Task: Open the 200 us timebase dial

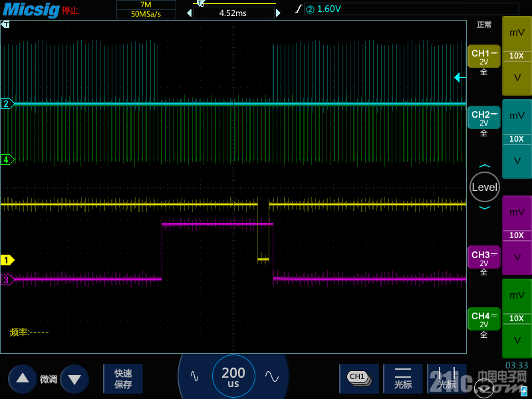Action: (x=233, y=376)
